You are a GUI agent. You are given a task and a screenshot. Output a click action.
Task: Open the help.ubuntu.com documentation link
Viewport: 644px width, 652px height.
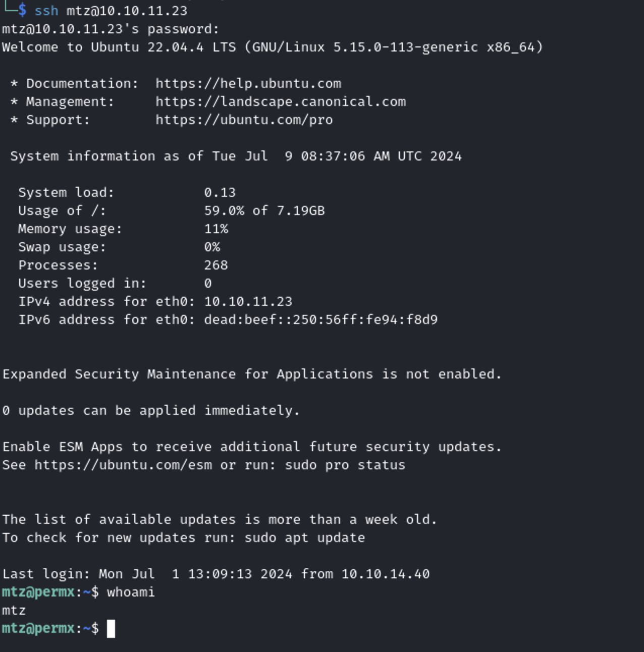tap(248, 83)
